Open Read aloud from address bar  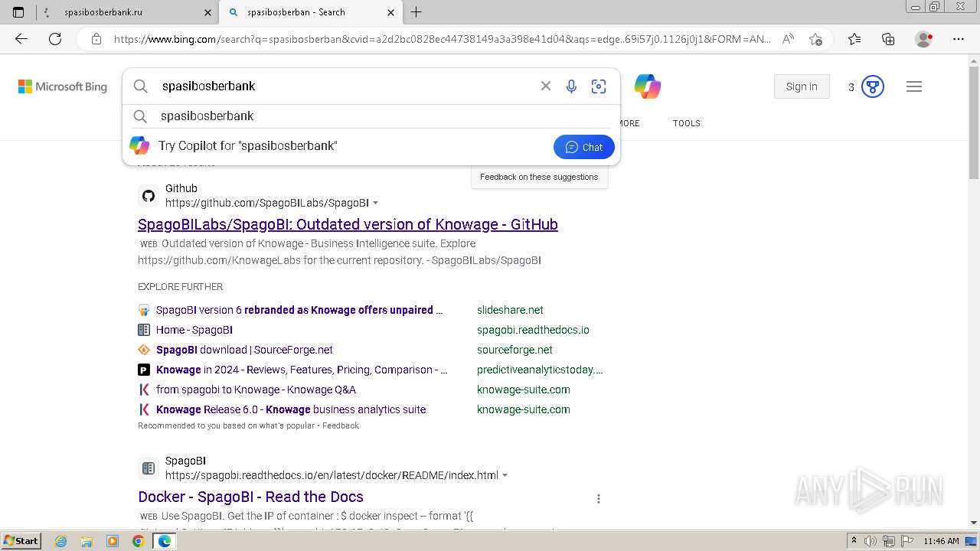pos(788,39)
